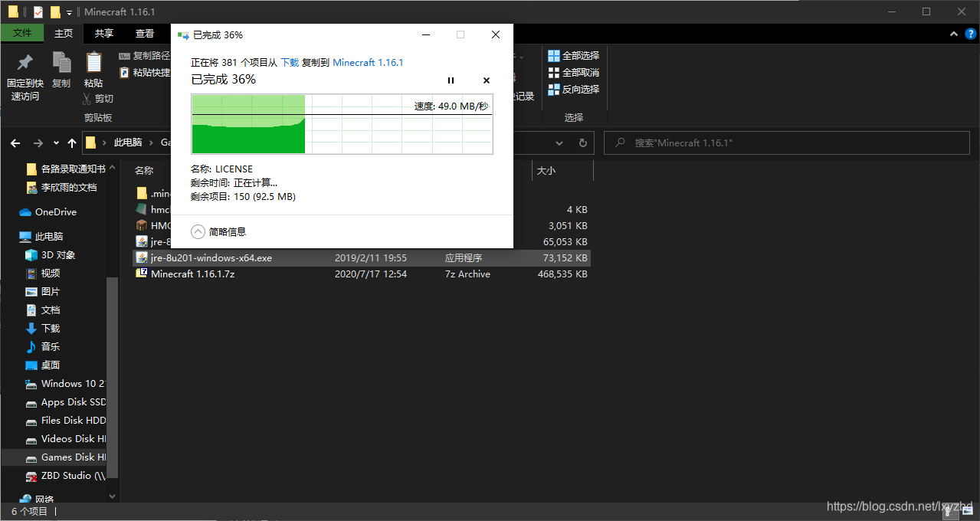This screenshot has height=521, width=980.
Task: Switch to the 查看 ribbon tab
Action: pos(145,34)
